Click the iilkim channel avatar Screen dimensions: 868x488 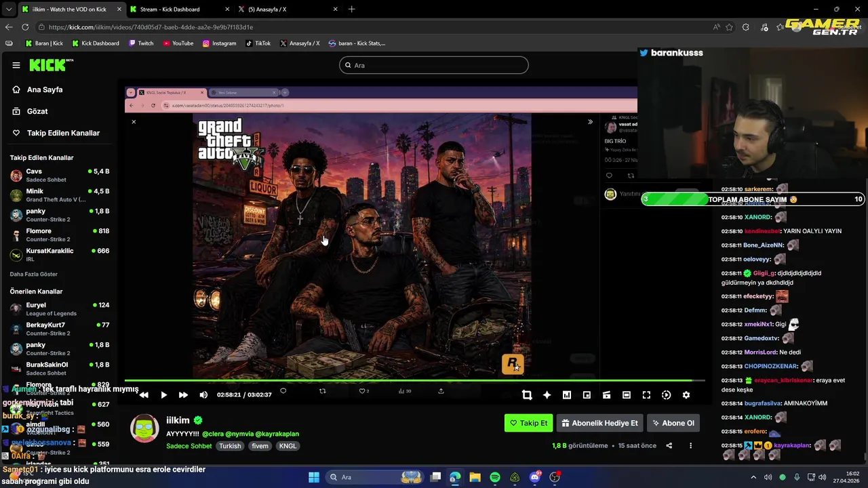point(144,428)
